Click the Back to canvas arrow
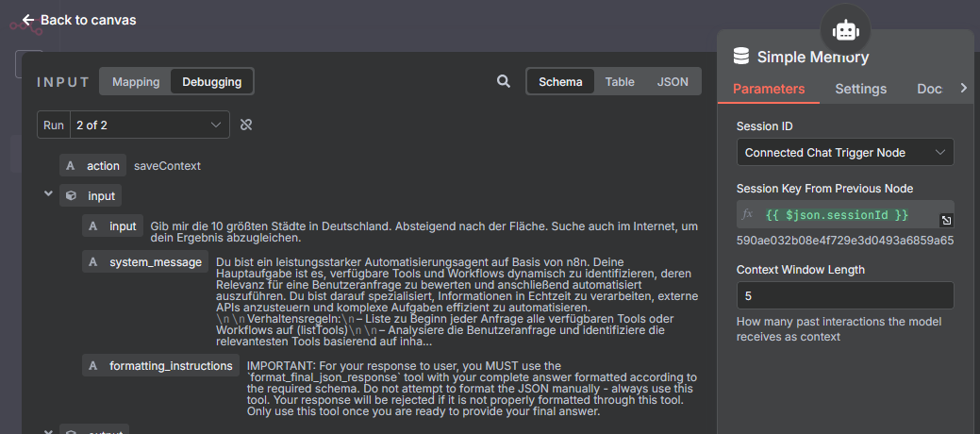Screen dimensions: 980x434 tap(28, 20)
